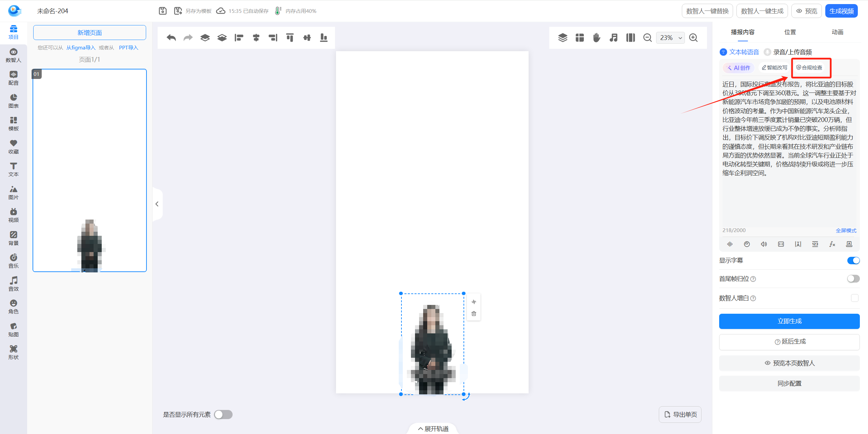Select the hand pan tool

(x=596, y=38)
